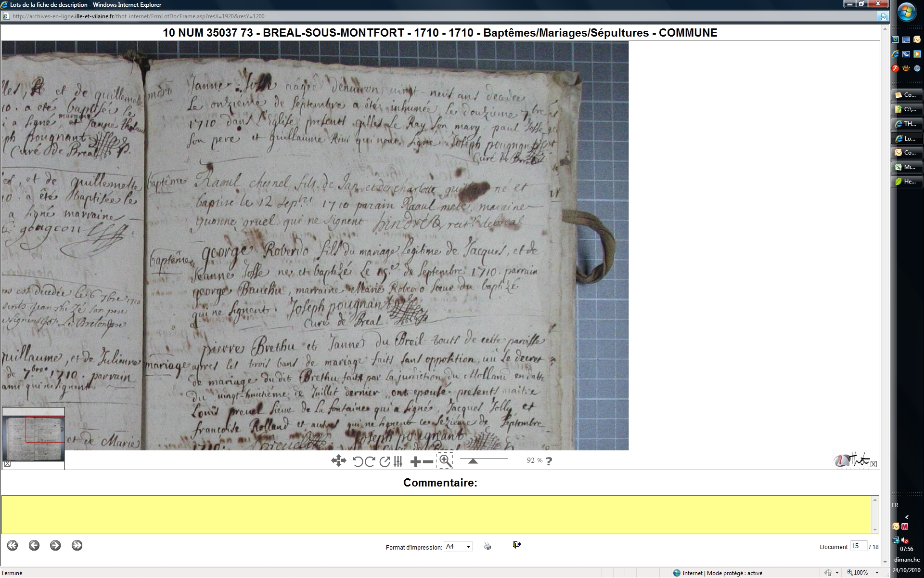Open image adjustment sliders settings

click(398, 461)
